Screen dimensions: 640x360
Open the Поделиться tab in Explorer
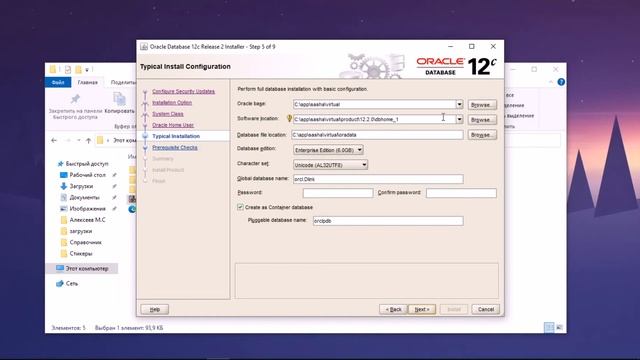click(x=124, y=82)
